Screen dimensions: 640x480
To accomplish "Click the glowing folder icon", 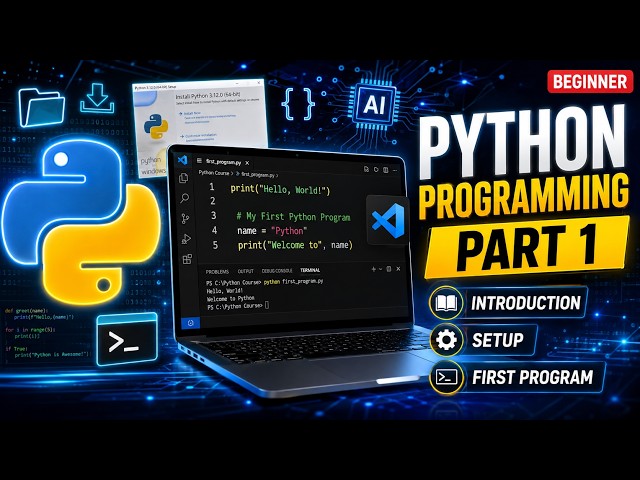I will pyautogui.click(x=42, y=108).
